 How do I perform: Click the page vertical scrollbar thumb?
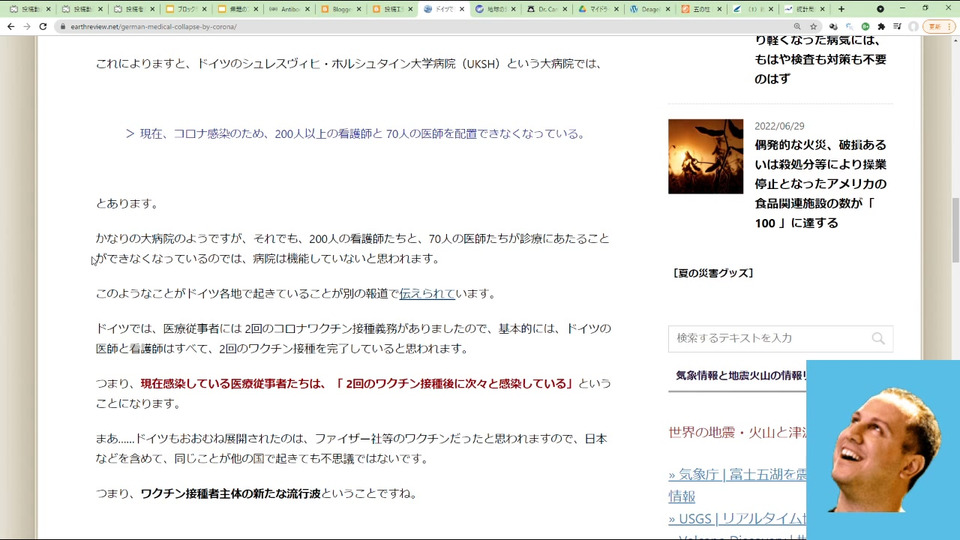point(955,230)
